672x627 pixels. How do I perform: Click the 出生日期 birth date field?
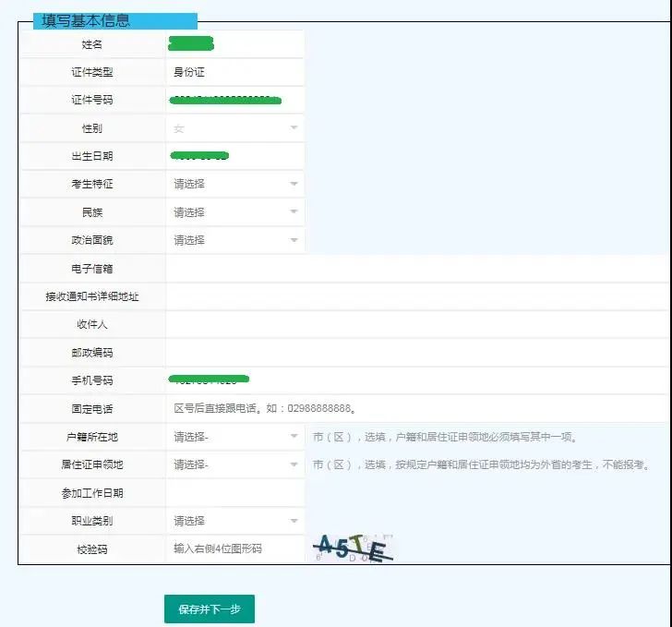[x=234, y=156]
